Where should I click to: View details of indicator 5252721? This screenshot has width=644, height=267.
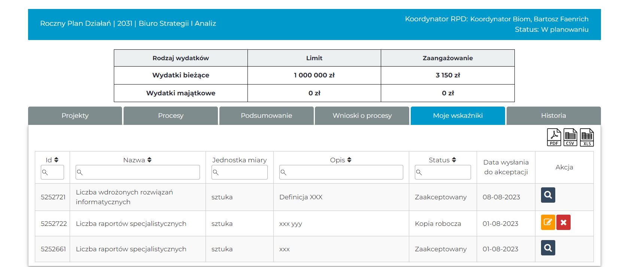[x=548, y=195]
